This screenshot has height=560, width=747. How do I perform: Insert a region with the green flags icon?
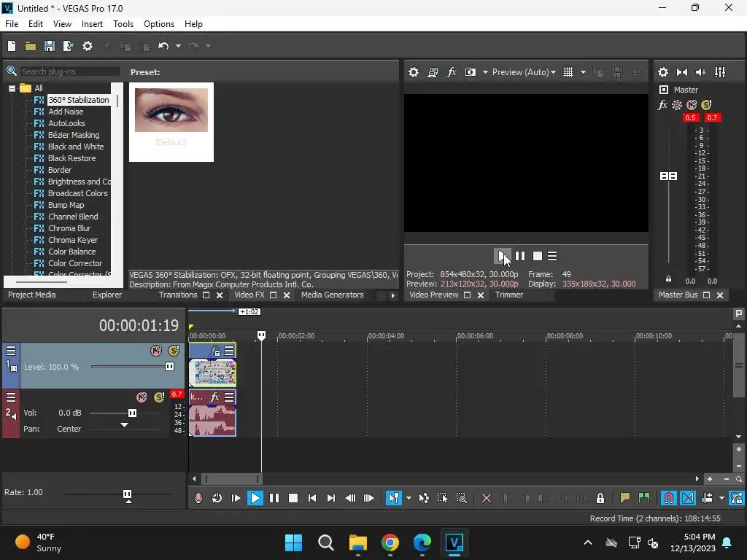[643, 498]
